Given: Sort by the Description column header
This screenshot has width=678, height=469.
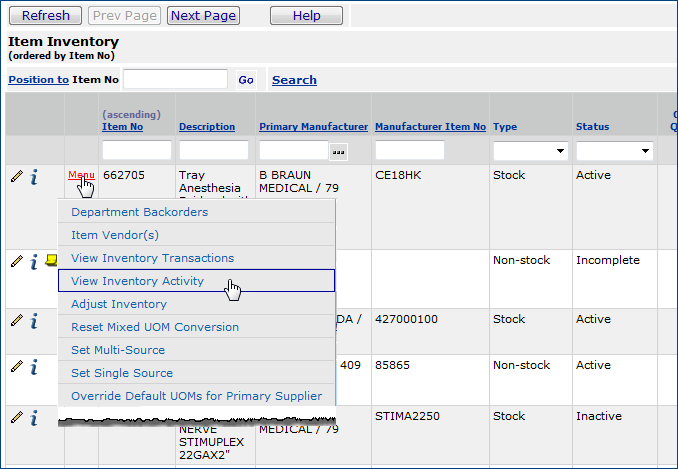Looking at the screenshot, I should 207,127.
